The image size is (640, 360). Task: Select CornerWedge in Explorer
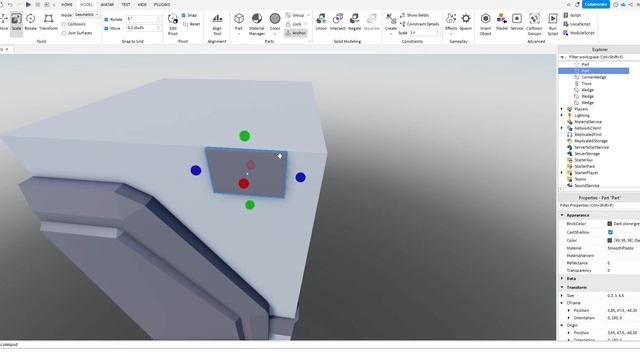click(594, 77)
